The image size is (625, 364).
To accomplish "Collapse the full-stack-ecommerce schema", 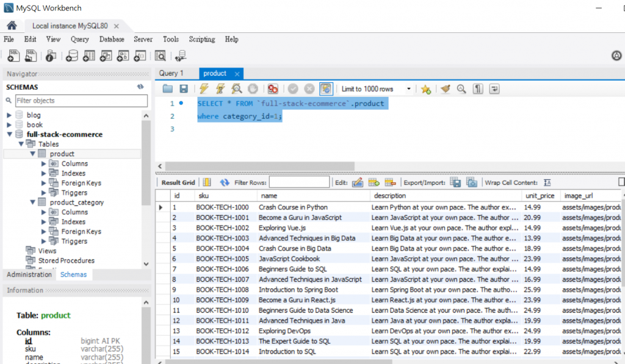I will (x=9, y=134).
